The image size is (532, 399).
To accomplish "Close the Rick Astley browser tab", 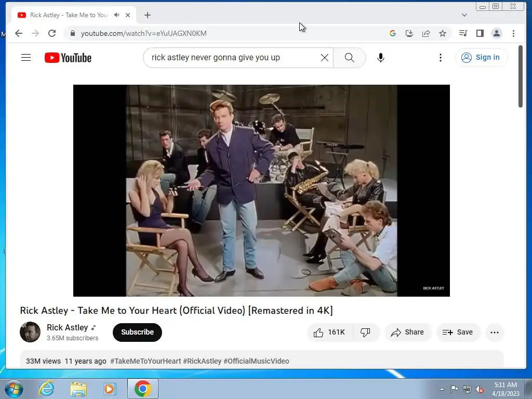I will coord(128,15).
